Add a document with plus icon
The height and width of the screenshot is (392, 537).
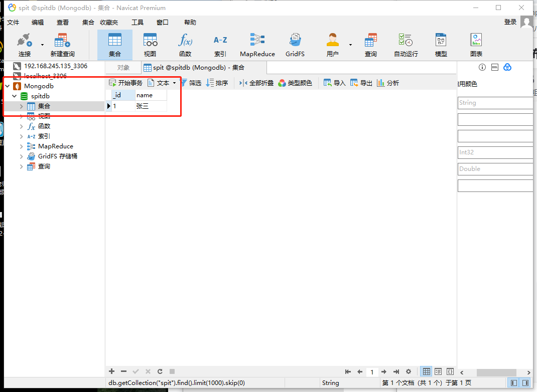click(111, 371)
